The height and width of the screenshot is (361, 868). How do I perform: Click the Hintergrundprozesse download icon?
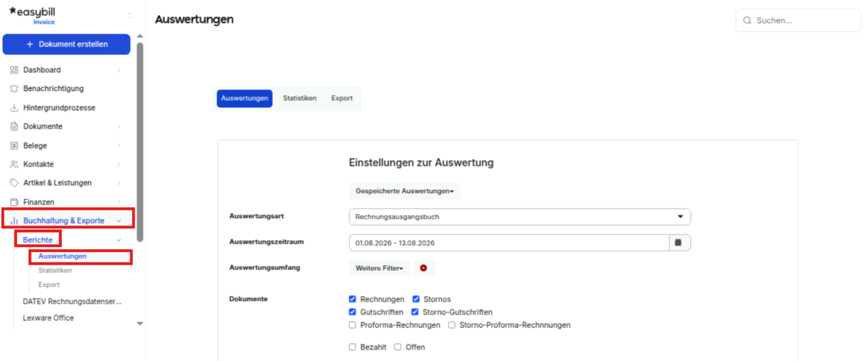(14, 108)
